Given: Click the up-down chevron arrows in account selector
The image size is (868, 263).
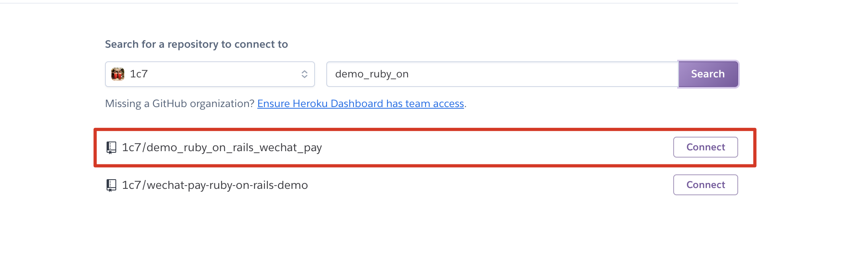Looking at the screenshot, I should click(x=305, y=74).
